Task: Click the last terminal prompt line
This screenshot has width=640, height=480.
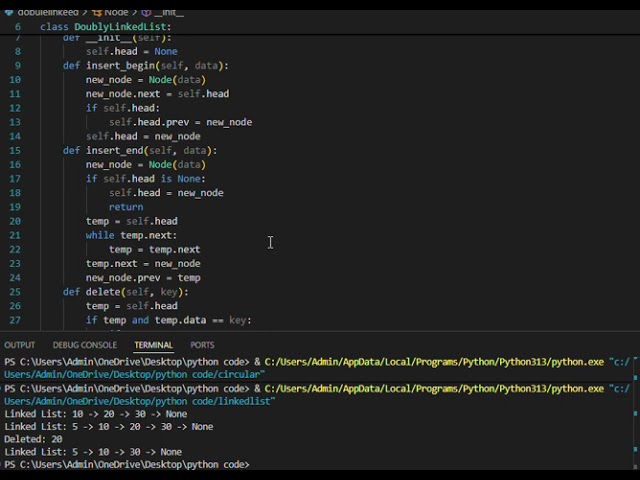Action: (x=127, y=464)
